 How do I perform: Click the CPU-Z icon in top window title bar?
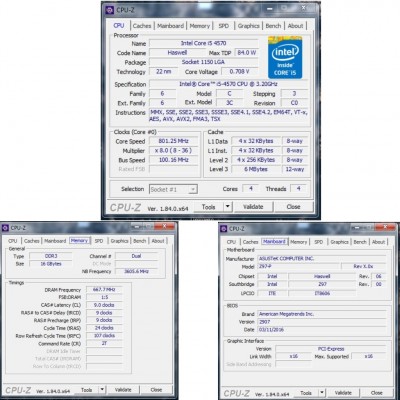(x=109, y=10)
